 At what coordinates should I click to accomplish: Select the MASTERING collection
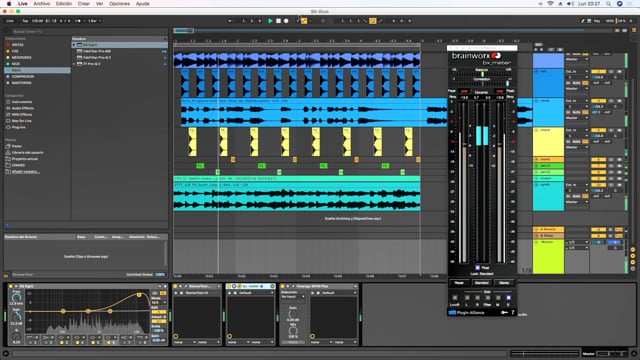coord(22,83)
